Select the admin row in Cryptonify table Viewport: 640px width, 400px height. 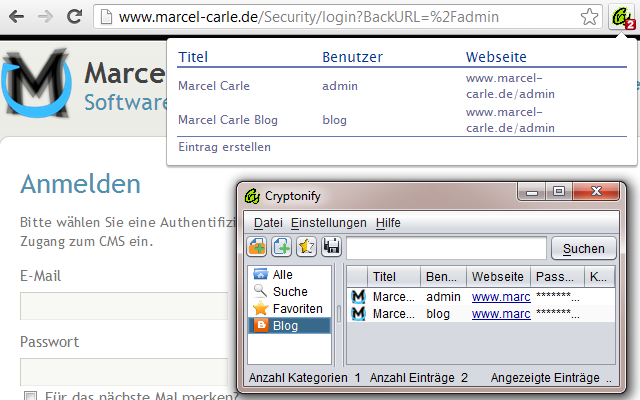(x=480, y=297)
